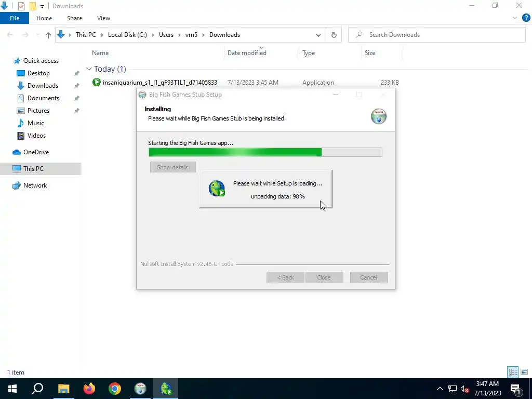Click the File Explorer taskbar icon
Screen dimensions: 532x399
(x=63, y=389)
